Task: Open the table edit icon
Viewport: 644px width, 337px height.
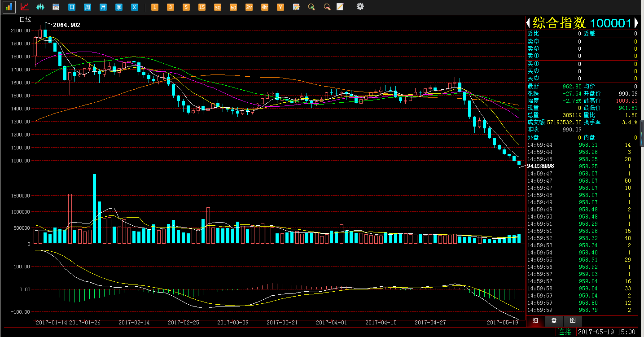Action: click(x=296, y=7)
